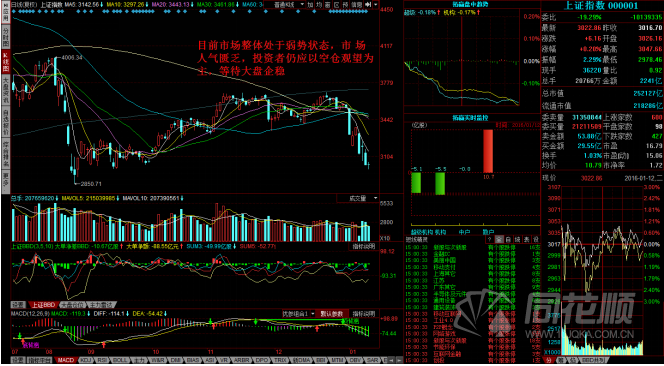664x366 pixels.
Task: Click the 默认参数 default parameters button
Action: (x=332, y=314)
